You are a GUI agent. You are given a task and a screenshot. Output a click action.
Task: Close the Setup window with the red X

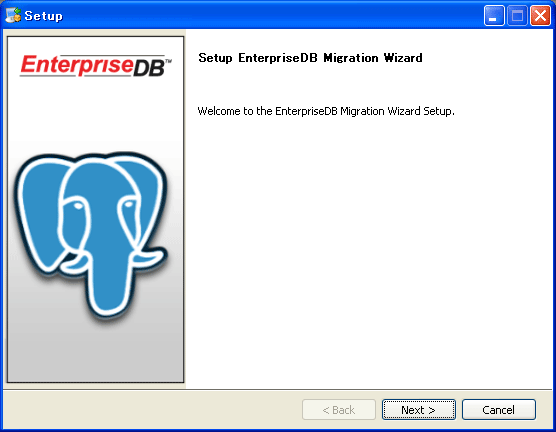click(540, 16)
